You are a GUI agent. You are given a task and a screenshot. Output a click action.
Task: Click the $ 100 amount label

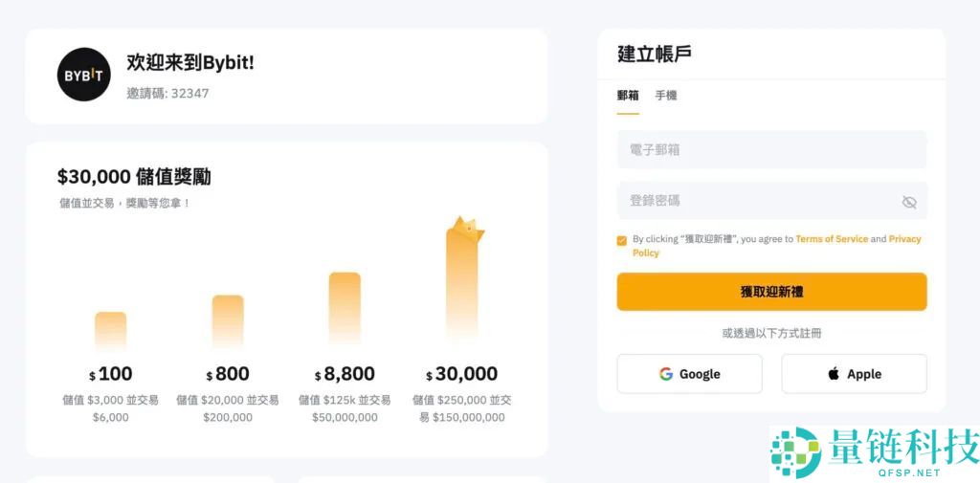point(111,374)
